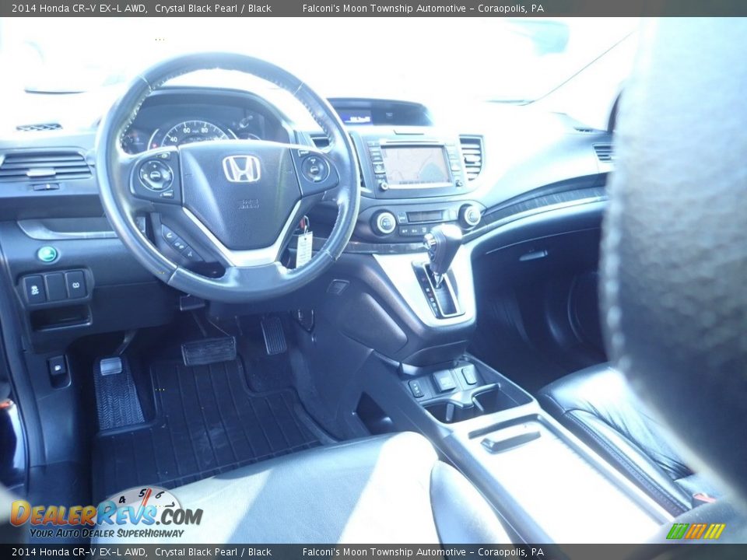Toggle the rear window defrost button
This screenshot has height=560, width=747.
(x=416, y=231)
